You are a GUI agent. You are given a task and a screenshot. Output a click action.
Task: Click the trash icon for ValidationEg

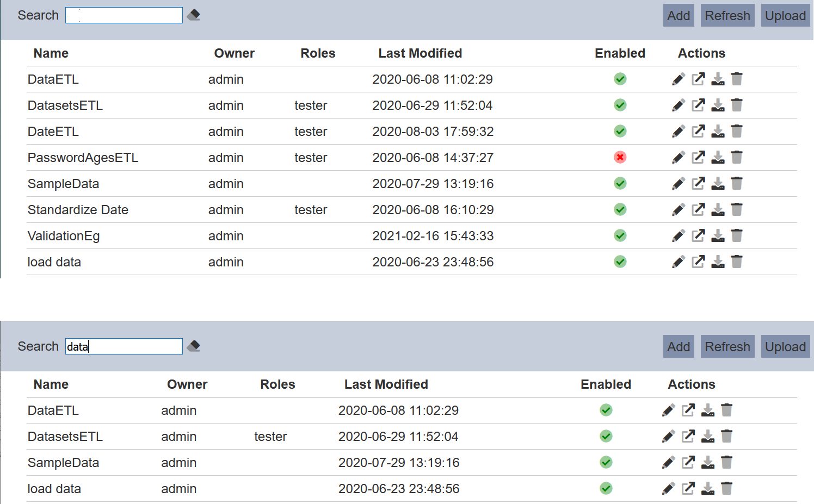click(737, 236)
